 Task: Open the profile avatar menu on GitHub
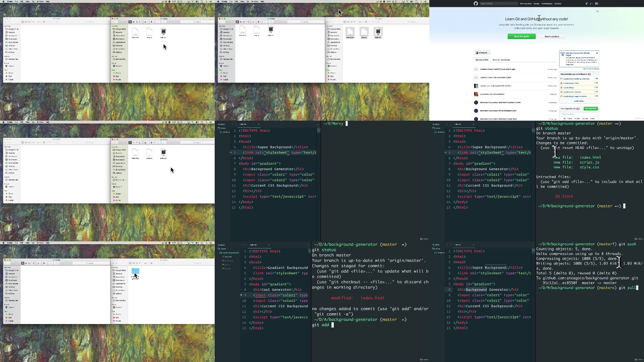[597, 4]
